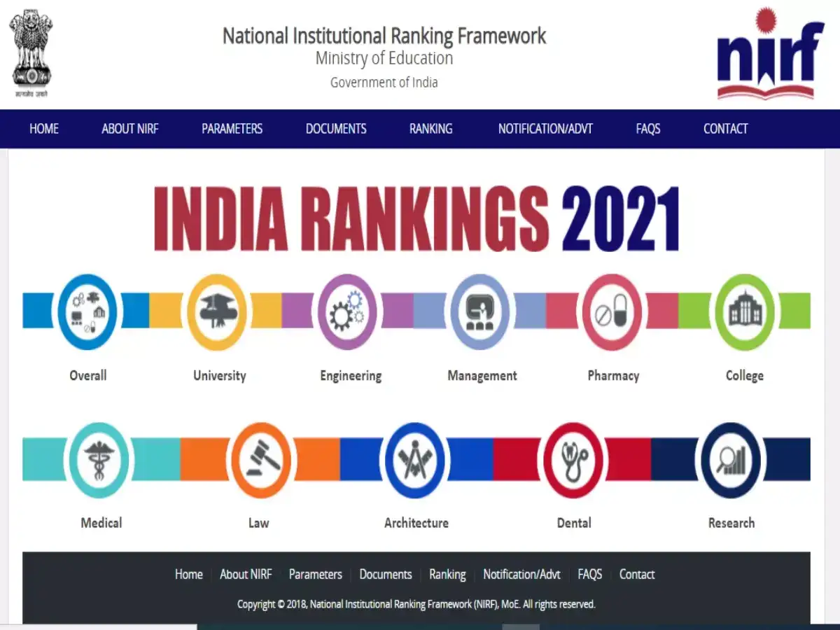Click the FAQS footer link

tap(590, 574)
